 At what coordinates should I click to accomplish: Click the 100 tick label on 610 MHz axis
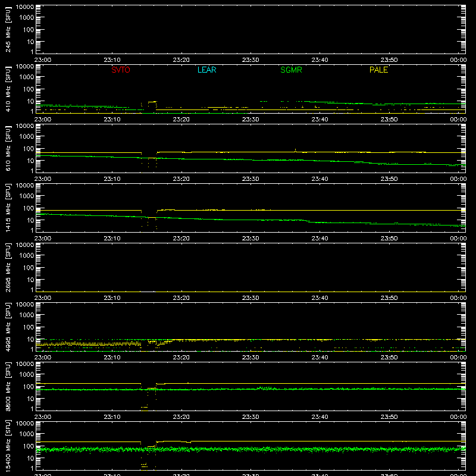click(x=29, y=149)
